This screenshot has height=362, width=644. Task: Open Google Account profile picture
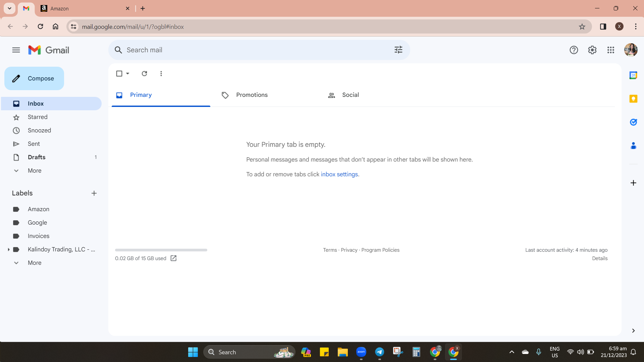(631, 50)
